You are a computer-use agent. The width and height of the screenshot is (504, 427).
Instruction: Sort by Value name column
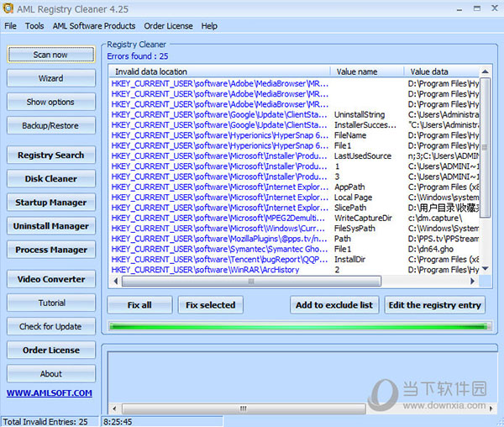pos(367,71)
